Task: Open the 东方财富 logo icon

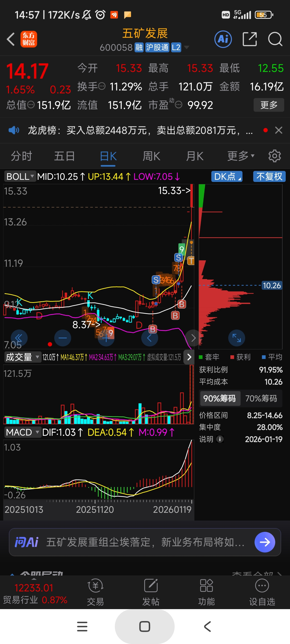Action: pos(29,39)
